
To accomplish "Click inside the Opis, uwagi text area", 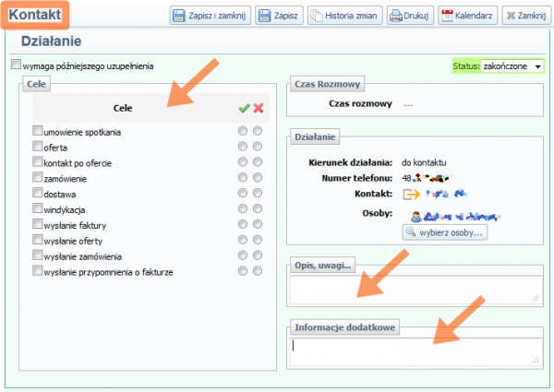I will point(414,291).
